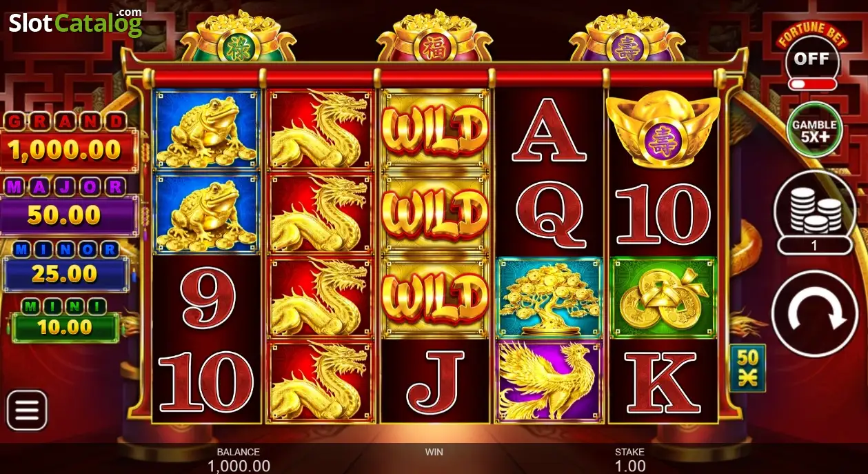
Task: Spin the reels with the circular arrow button
Action: point(814,313)
